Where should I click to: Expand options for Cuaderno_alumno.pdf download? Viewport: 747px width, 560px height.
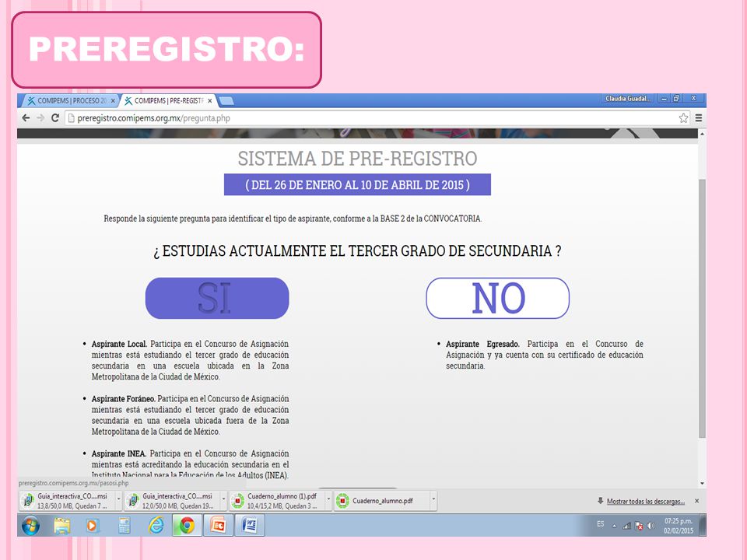click(433, 499)
